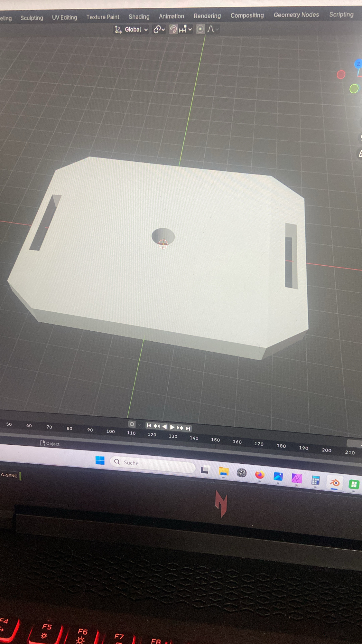Toggle the magnet snapping button

click(173, 30)
